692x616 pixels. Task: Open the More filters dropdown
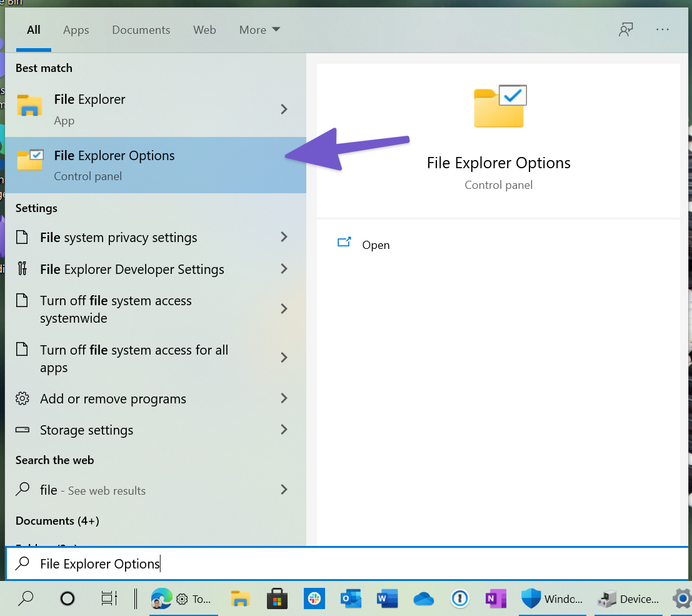tap(259, 30)
